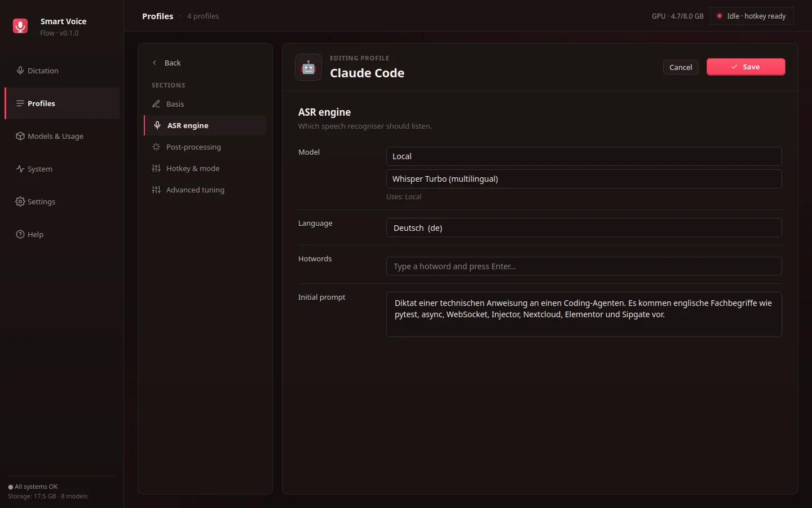Focus the Hotwords input field

pos(584,266)
